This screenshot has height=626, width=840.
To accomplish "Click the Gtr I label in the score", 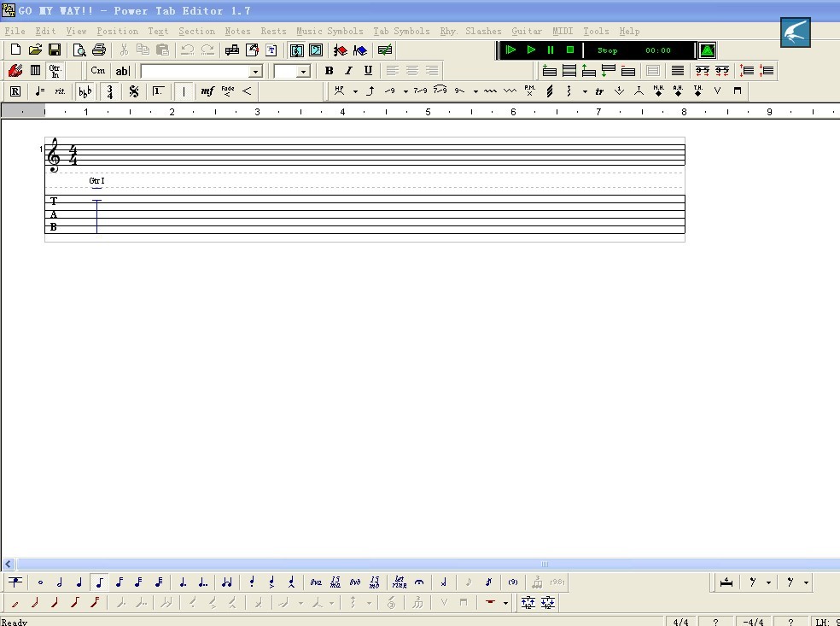I will [x=96, y=180].
